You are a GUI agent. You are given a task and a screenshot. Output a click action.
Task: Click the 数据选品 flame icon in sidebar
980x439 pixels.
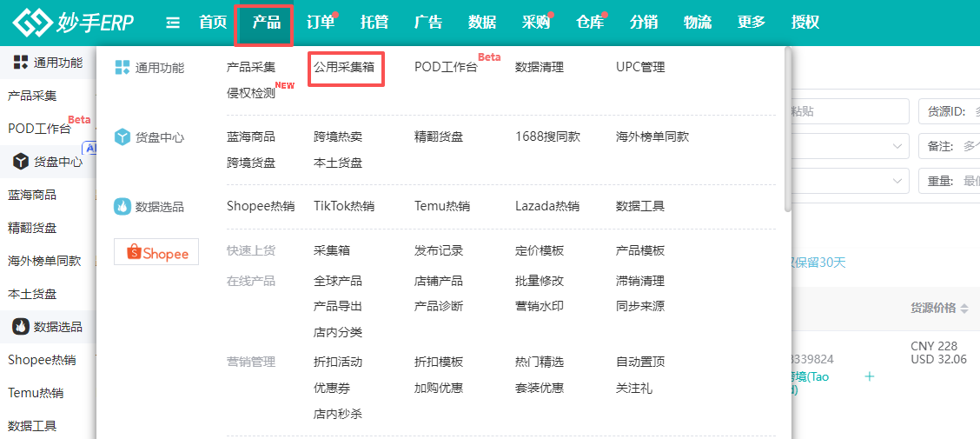coord(21,327)
